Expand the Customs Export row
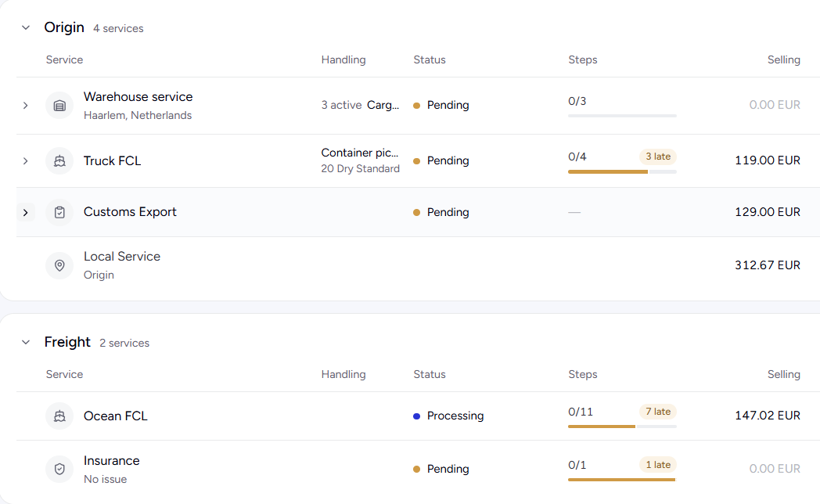This screenshot has width=820, height=504. (25, 212)
